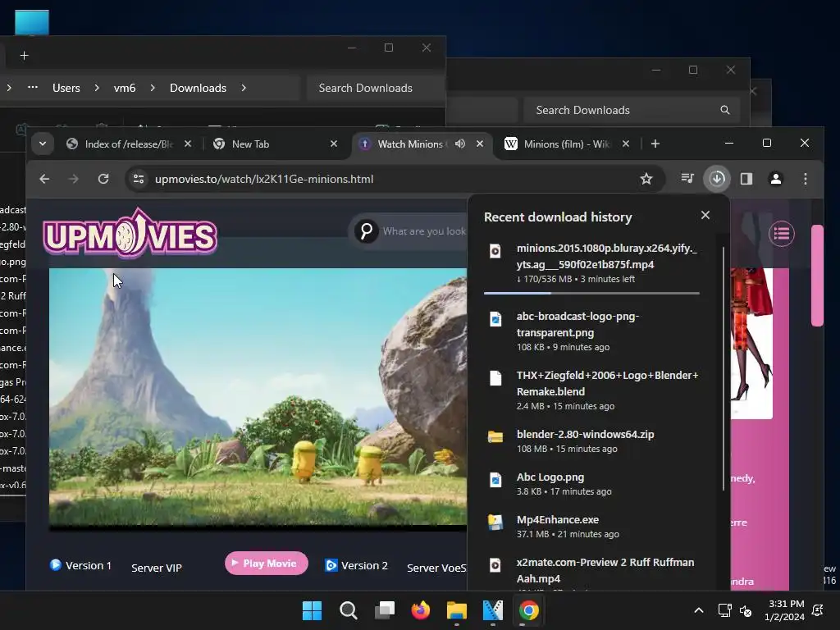Screen dimensions: 840x630
Task: Close the Recent download history popup
Action: tap(705, 215)
